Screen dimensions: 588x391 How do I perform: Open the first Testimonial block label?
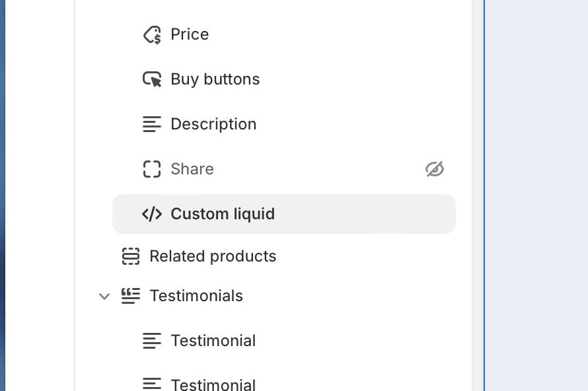[213, 341]
